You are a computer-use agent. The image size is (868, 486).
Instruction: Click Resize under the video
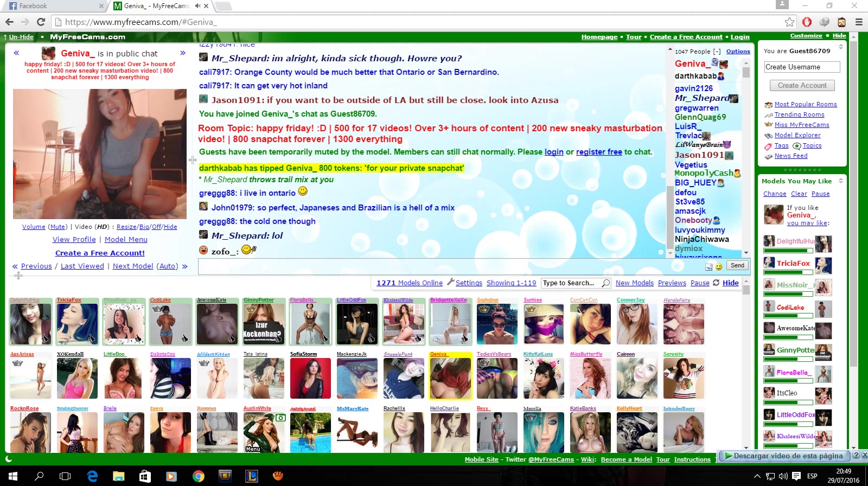[x=126, y=227]
